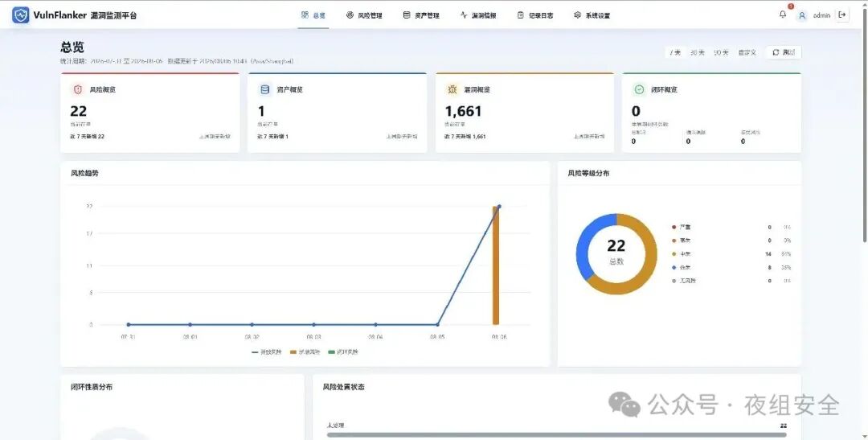Click the line chart point at 07-31
This screenshot has height=440, width=868.
click(x=129, y=325)
